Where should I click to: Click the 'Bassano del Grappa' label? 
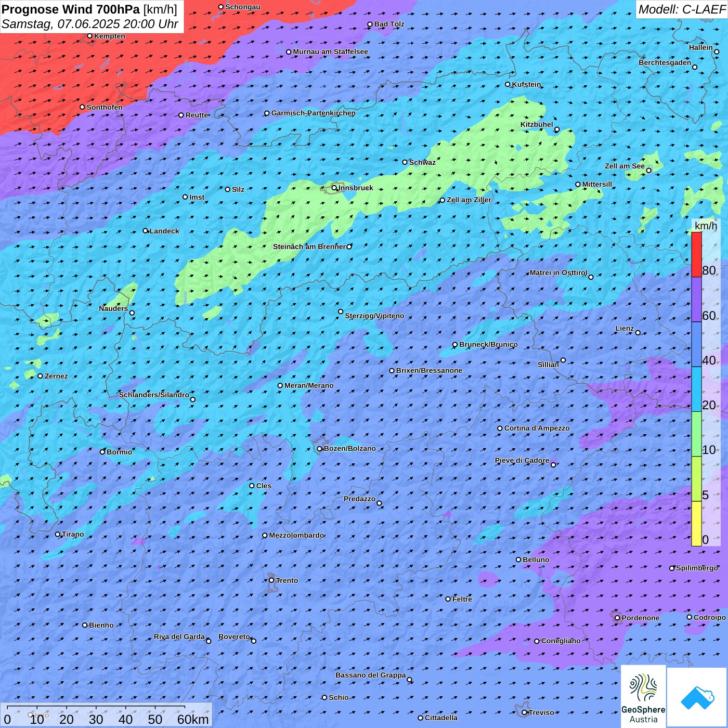pyautogui.click(x=371, y=675)
